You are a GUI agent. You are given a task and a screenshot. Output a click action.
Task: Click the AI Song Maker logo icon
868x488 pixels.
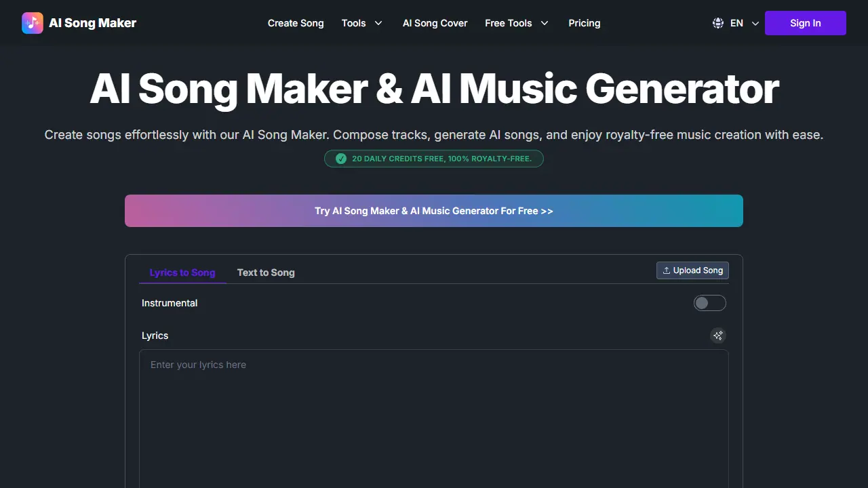point(33,23)
